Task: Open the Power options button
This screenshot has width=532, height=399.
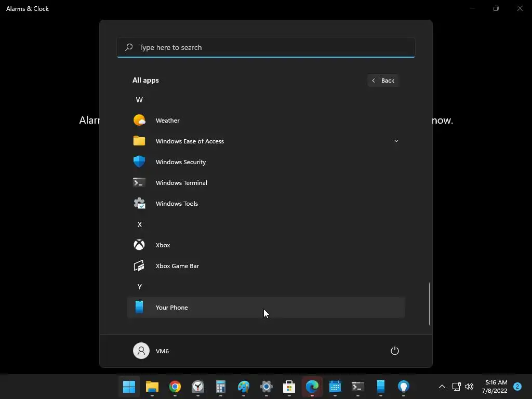Action: coord(395,351)
